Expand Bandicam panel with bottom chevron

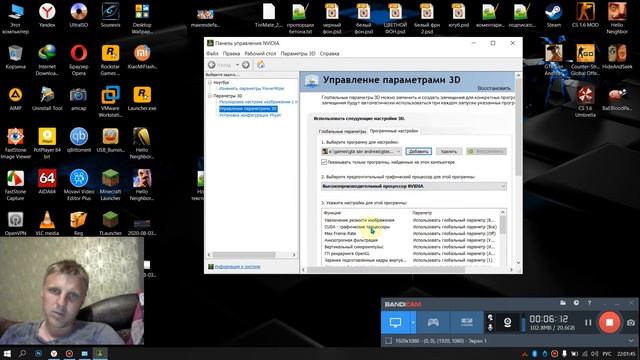click(631, 340)
